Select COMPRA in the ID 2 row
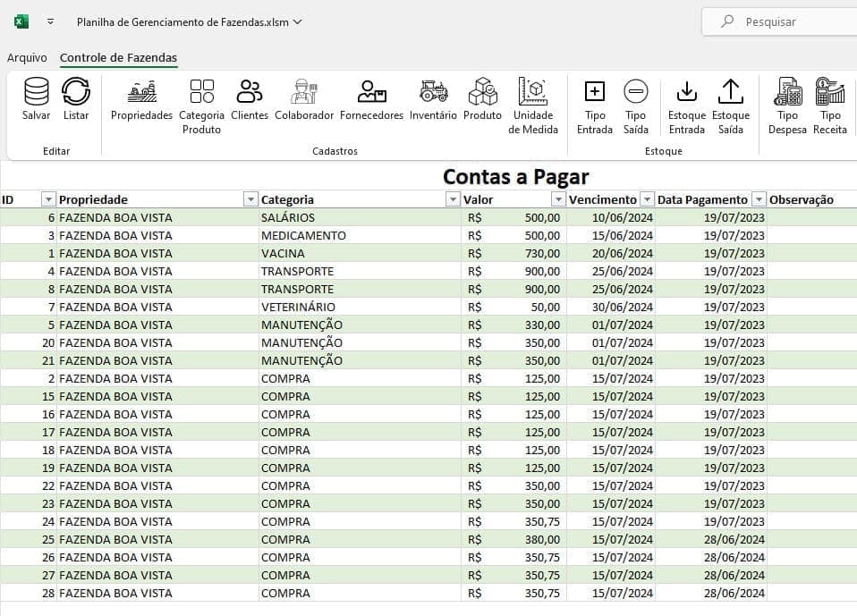 click(360, 378)
